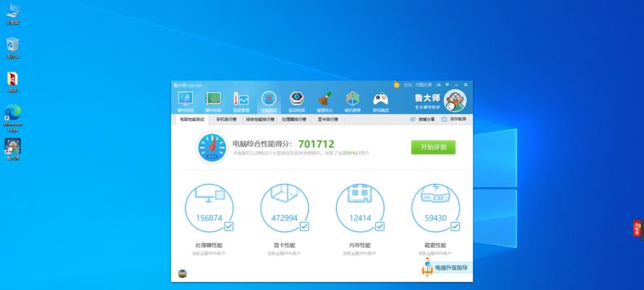Image resolution: width=644 pixels, height=290 pixels.
Task: Open Lu Master desktop shortcut
Action: pos(13,146)
